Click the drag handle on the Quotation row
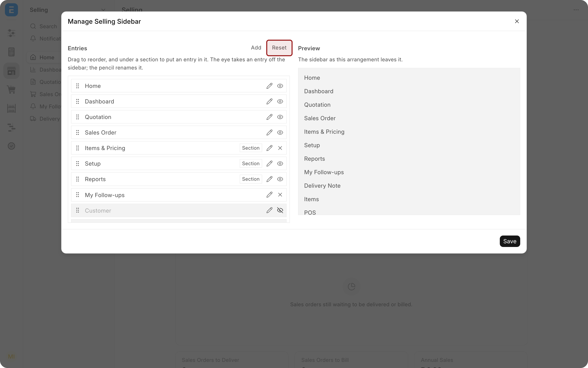The height and width of the screenshot is (368, 588). (x=78, y=117)
